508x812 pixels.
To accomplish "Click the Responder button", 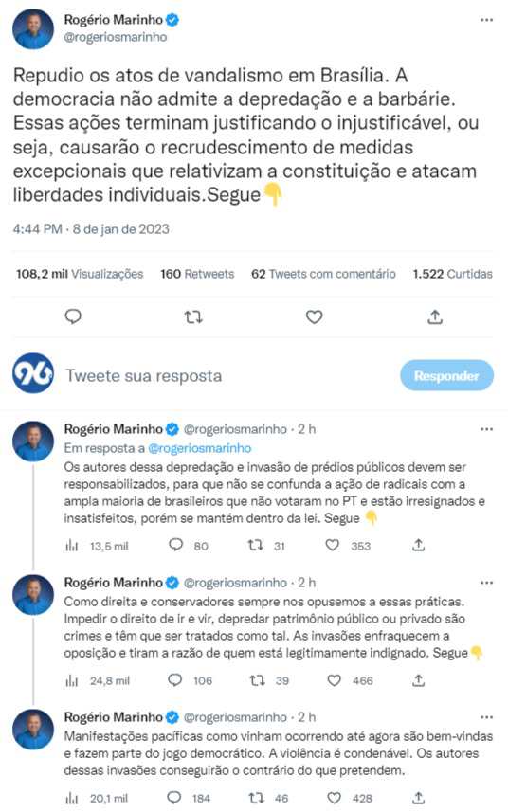I will [446, 375].
